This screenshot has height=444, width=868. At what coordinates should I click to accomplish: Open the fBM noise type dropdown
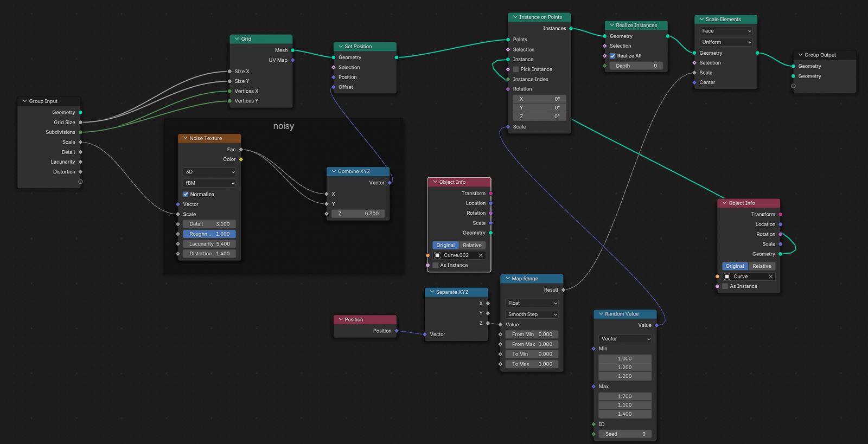point(209,183)
